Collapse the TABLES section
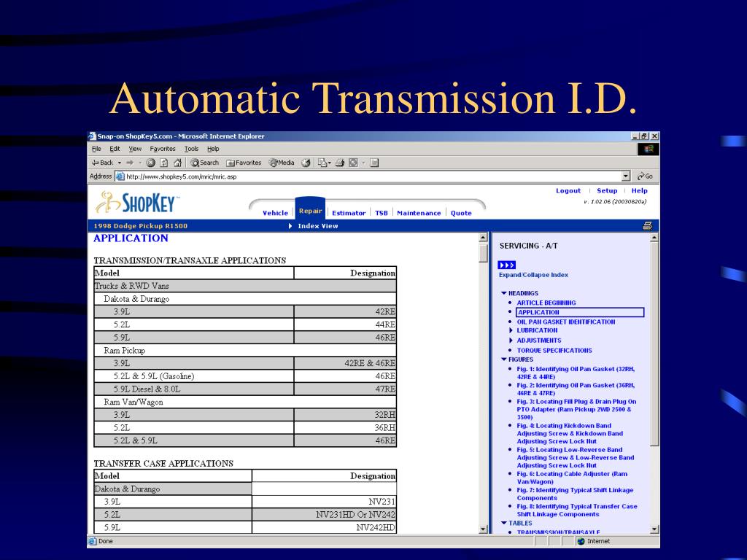Image resolution: width=747 pixels, height=560 pixels. [503, 523]
